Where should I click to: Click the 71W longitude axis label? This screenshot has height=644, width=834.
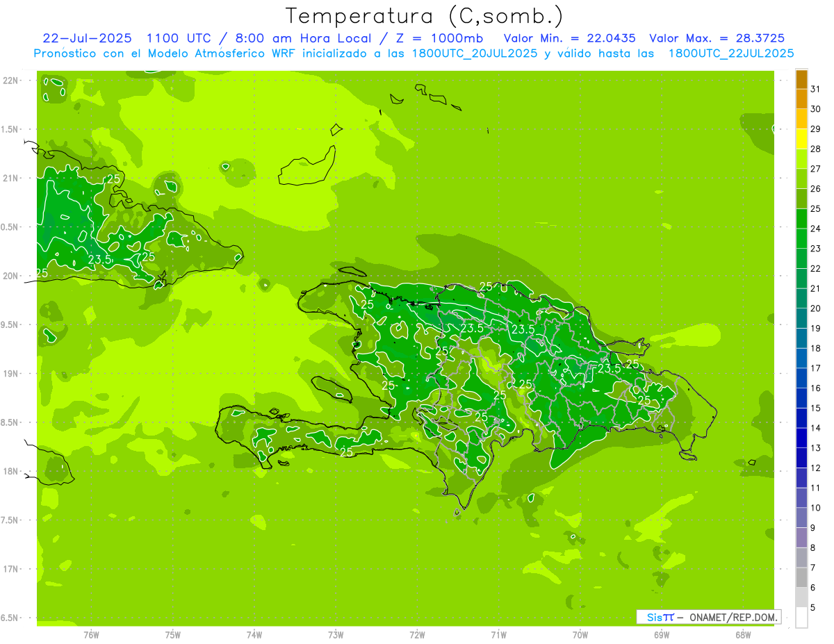tap(498, 634)
